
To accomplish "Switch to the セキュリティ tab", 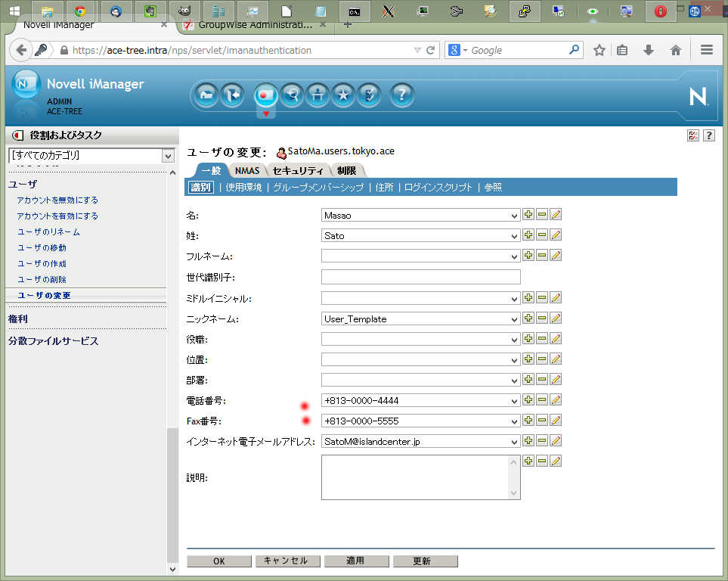I will tap(298, 170).
